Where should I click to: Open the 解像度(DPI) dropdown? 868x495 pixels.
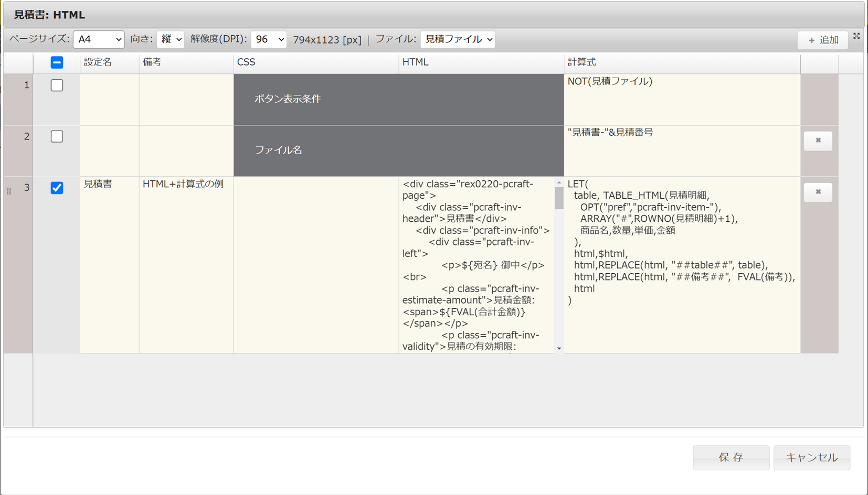269,39
